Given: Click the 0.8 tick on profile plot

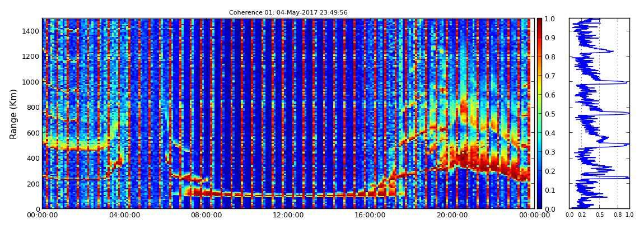Looking at the screenshot, I should pyautogui.click(x=618, y=215).
